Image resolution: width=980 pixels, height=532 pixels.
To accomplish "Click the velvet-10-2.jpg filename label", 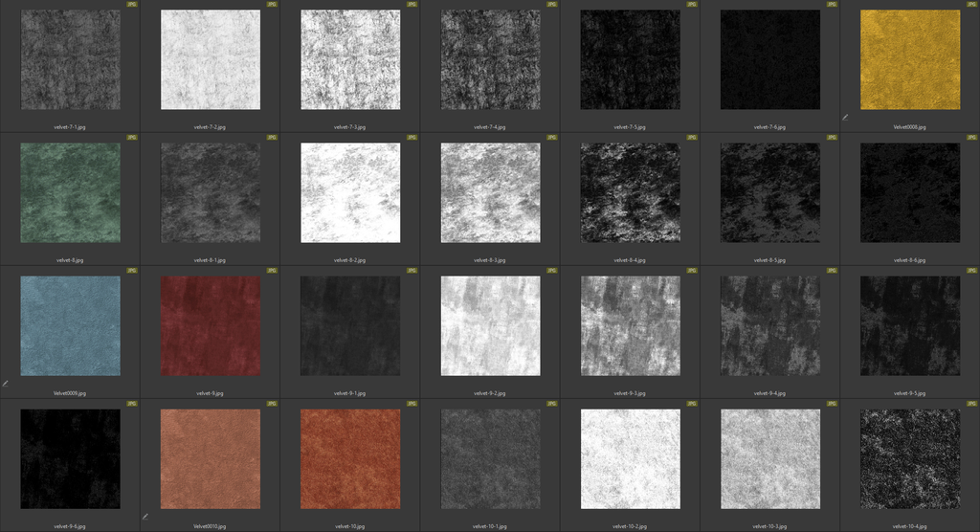I will [630, 525].
